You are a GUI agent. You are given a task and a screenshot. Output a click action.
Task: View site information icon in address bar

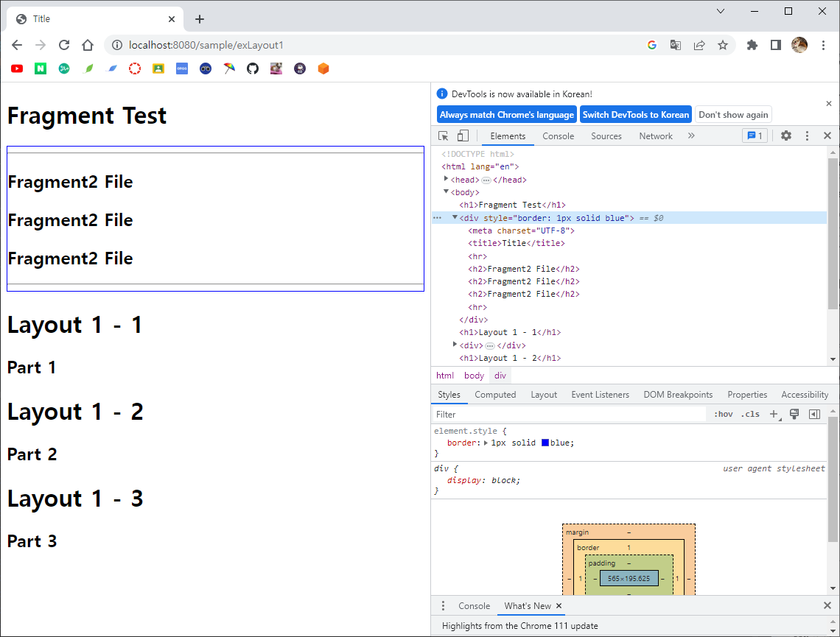tap(116, 45)
